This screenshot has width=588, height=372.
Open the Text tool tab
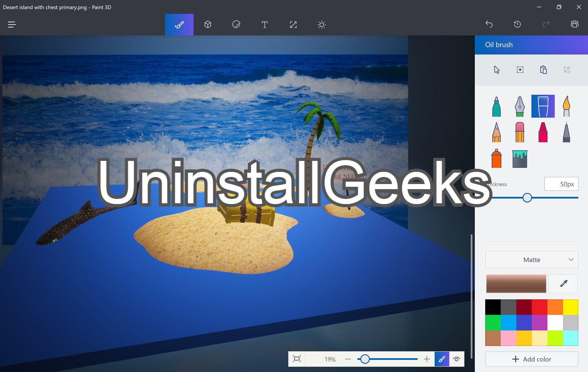(x=265, y=25)
